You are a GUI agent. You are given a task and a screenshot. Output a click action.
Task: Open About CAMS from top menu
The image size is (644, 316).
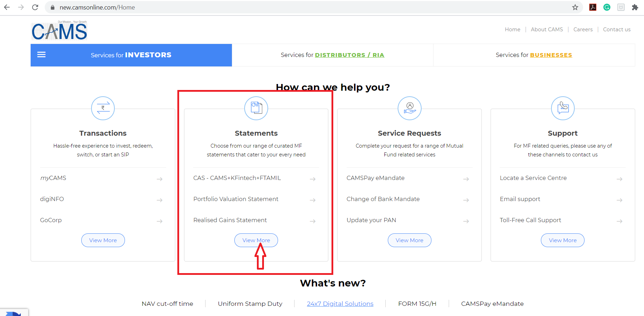point(547,30)
